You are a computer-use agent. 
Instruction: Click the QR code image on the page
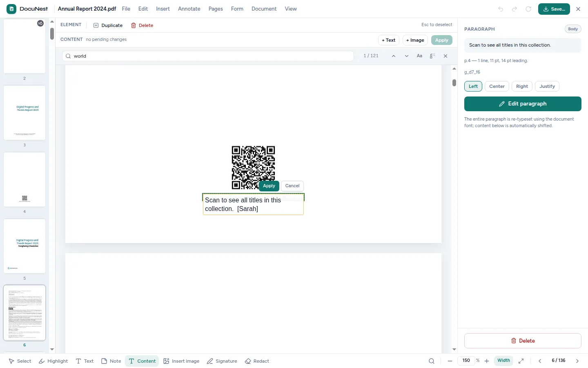[x=253, y=168]
